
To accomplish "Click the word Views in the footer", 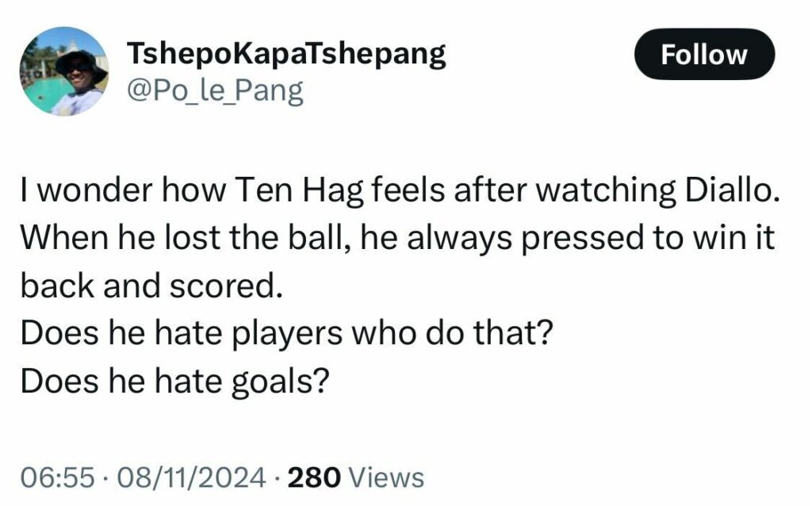I will pos(386,477).
